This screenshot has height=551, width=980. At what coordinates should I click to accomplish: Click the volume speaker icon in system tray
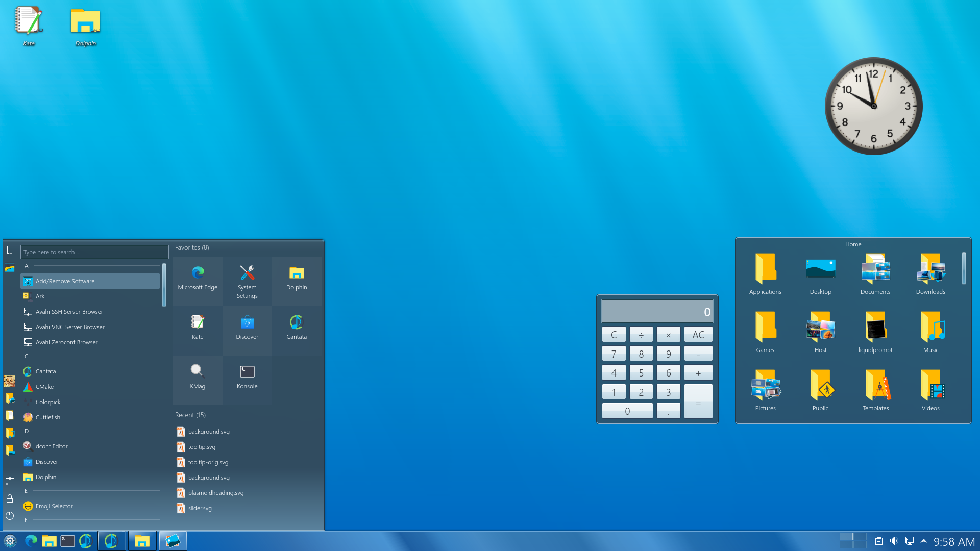coord(894,541)
